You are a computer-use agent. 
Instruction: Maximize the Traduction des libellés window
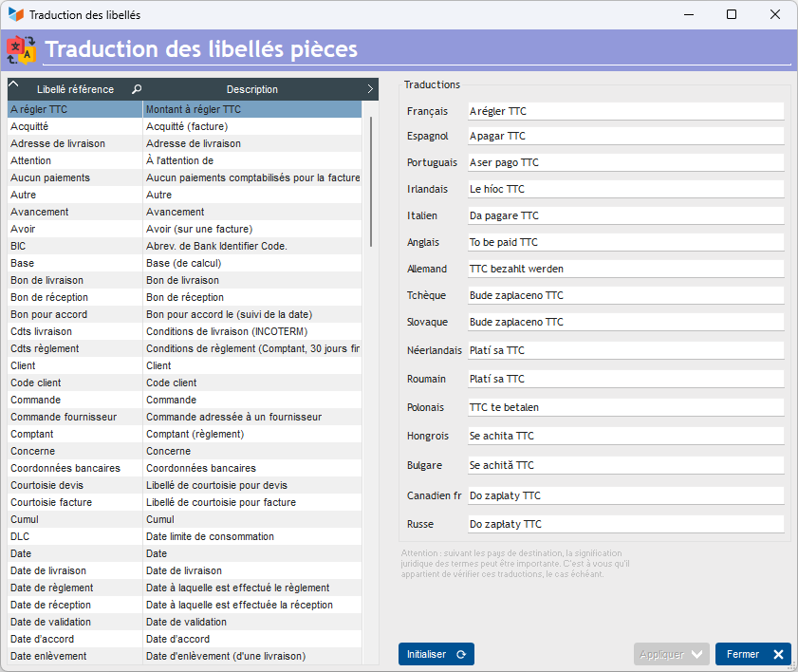click(732, 14)
